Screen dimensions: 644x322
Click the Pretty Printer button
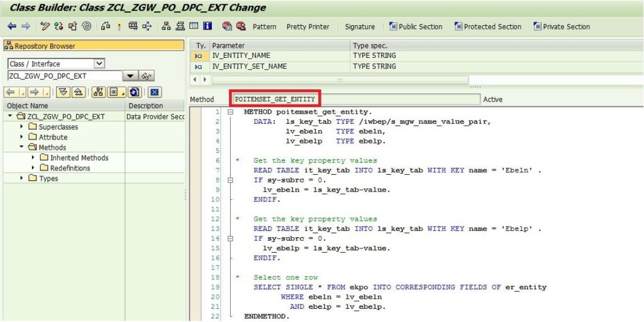[x=308, y=26]
